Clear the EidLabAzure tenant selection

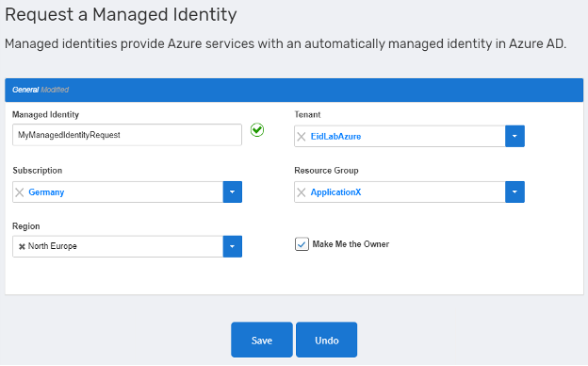[x=302, y=136]
